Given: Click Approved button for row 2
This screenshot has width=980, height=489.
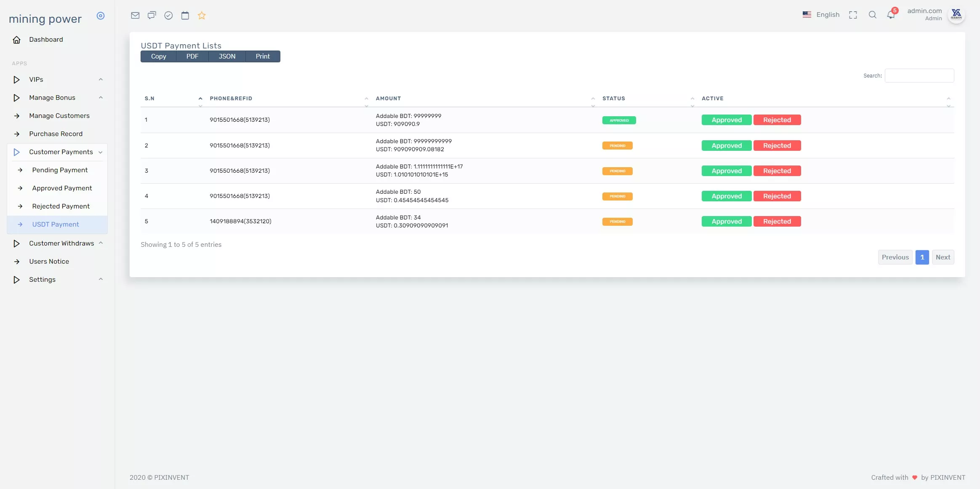Looking at the screenshot, I should (x=726, y=146).
